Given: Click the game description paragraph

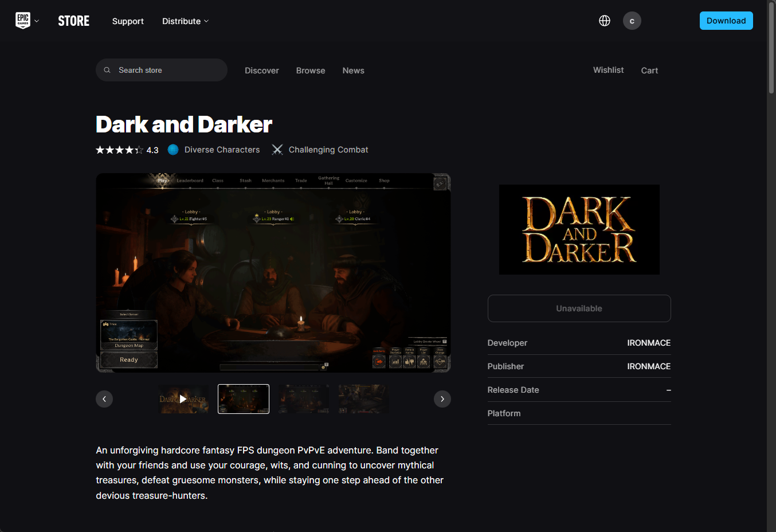Looking at the screenshot, I should 270,473.
